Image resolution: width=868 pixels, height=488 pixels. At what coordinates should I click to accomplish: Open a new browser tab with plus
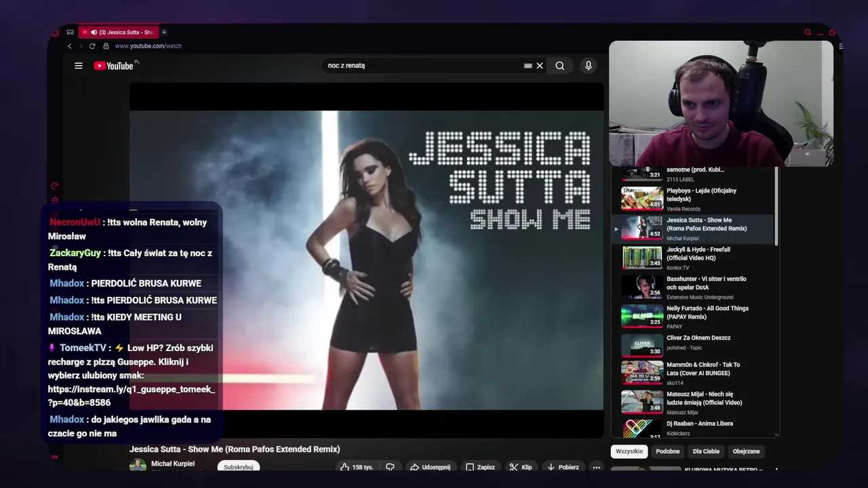[164, 32]
